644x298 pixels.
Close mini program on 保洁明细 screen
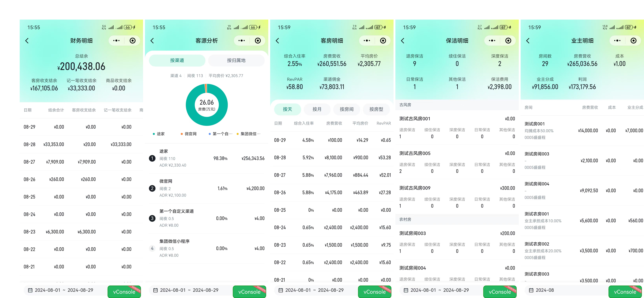[x=508, y=41]
